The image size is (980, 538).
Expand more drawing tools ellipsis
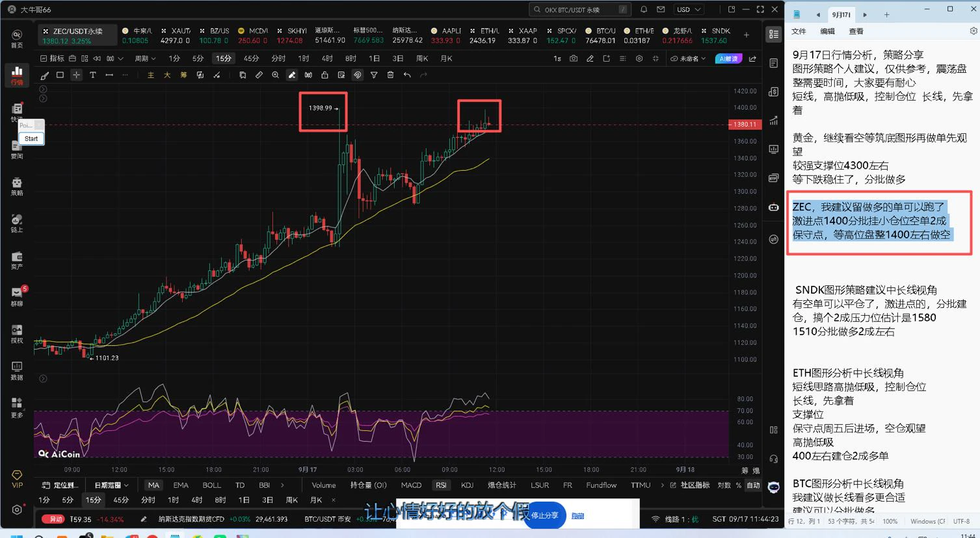[x=125, y=75]
